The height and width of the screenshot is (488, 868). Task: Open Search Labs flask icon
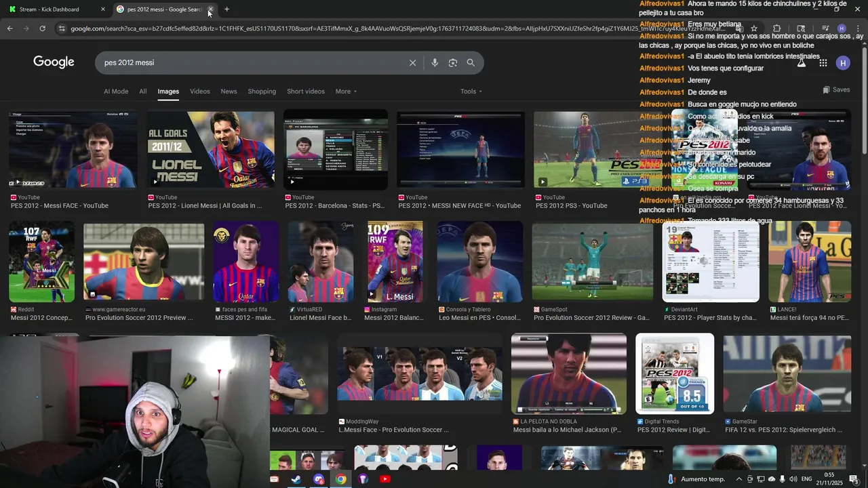coord(802,63)
